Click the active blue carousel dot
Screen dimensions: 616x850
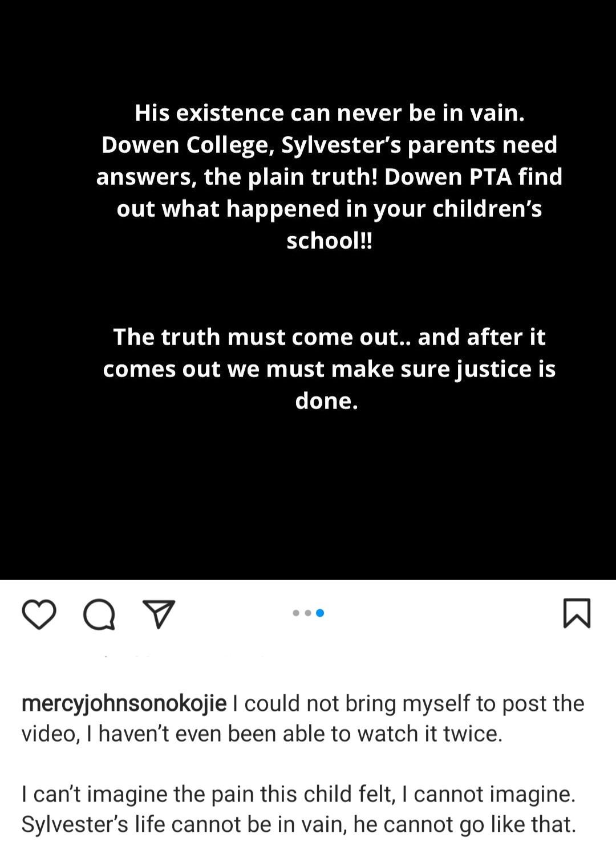[320, 613]
